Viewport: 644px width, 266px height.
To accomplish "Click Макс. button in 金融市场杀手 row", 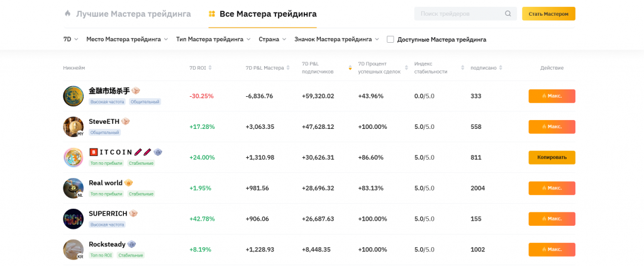I will (x=552, y=96).
